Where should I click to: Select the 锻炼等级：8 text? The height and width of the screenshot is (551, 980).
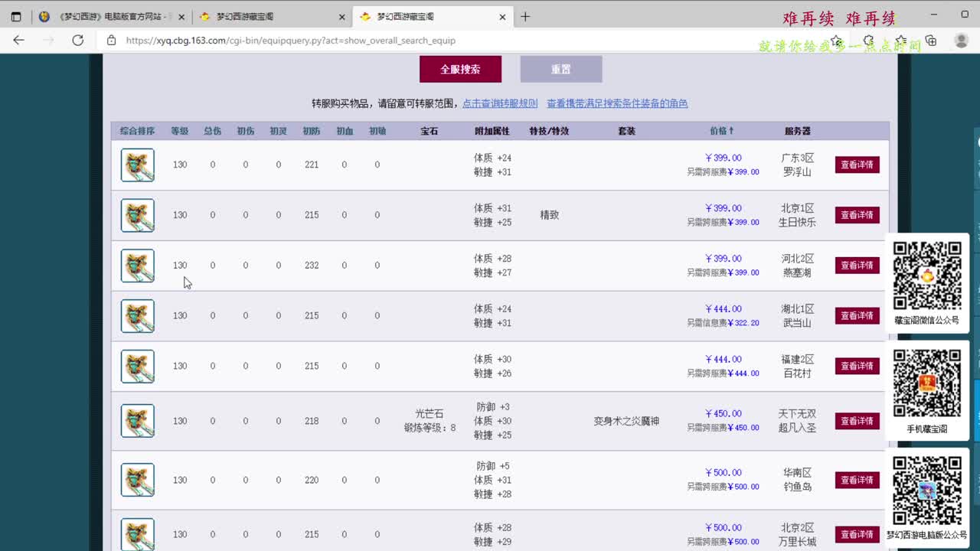point(430,428)
